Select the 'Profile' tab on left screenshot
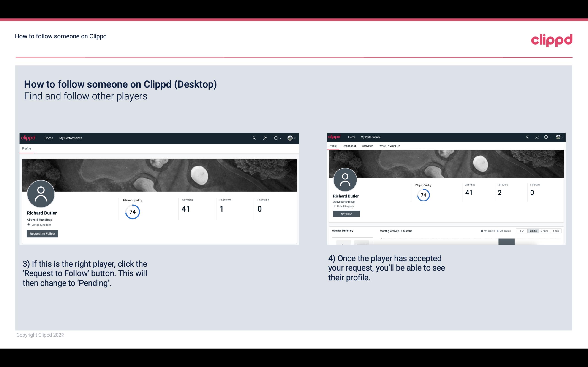The height and width of the screenshot is (367, 588). 26,148
